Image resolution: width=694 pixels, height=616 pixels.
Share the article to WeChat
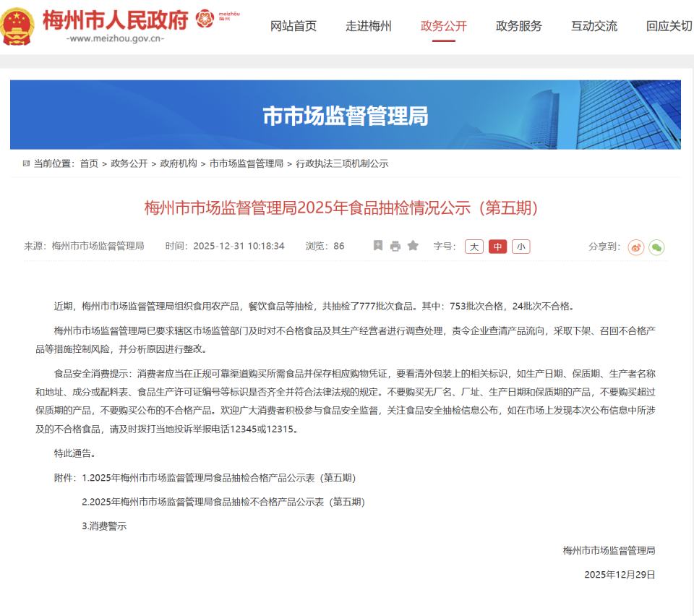pyautogui.click(x=656, y=247)
